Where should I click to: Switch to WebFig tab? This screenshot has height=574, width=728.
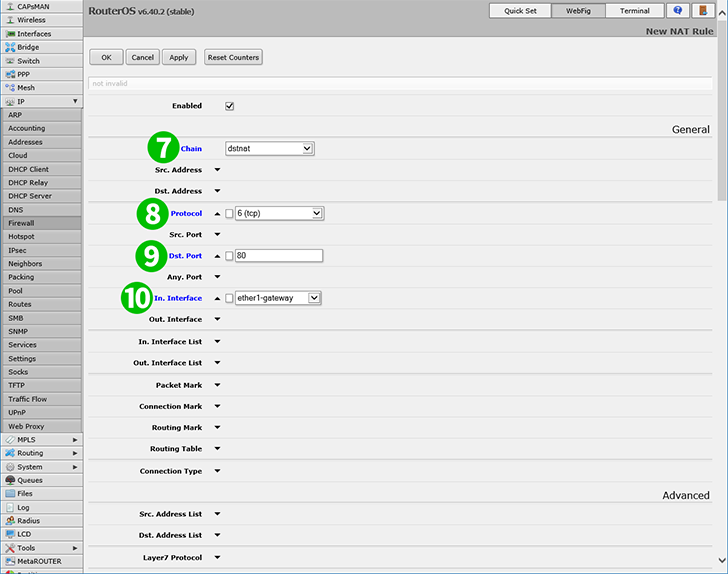578,11
